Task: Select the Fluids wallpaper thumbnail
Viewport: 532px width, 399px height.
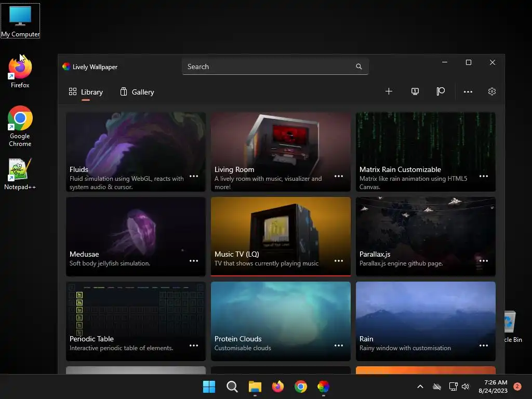Action: click(136, 152)
